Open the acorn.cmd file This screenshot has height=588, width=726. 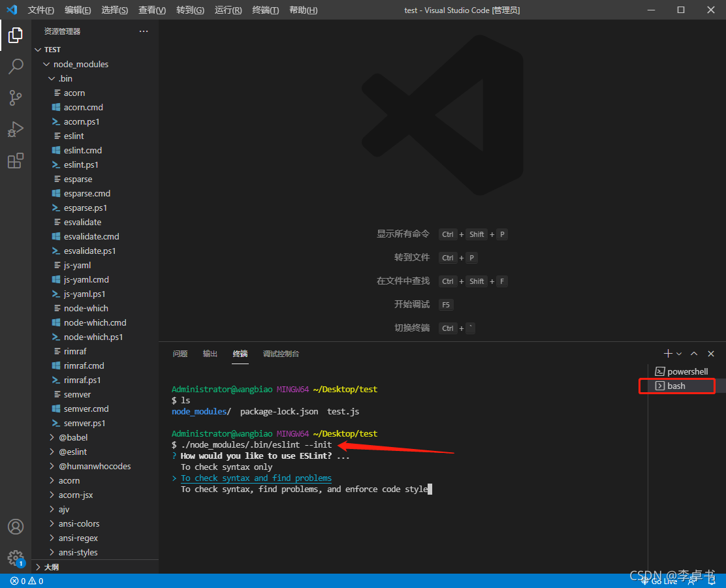pyautogui.click(x=84, y=107)
